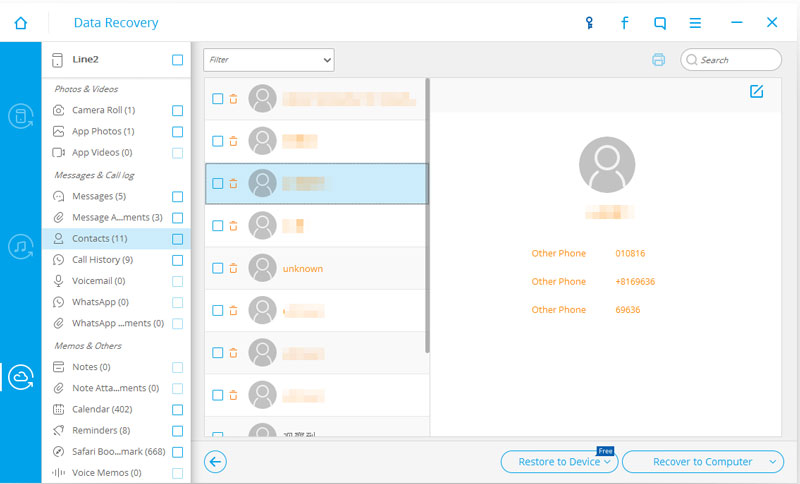The height and width of the screenshot is (484, 800).
Task: Click the Recover to Computer button
Action: (x=703, y=462)
